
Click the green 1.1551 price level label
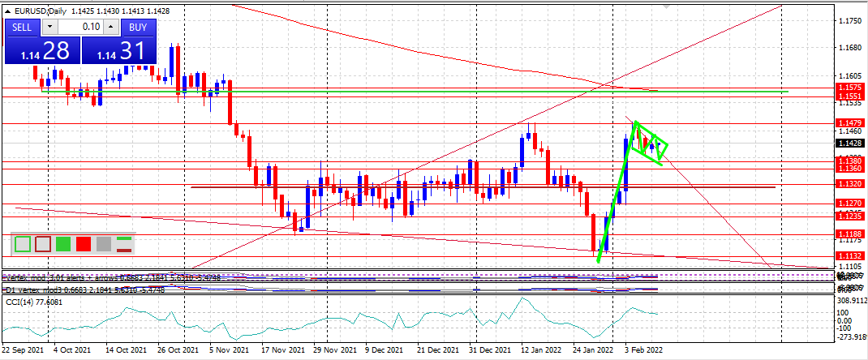[849, 96]
